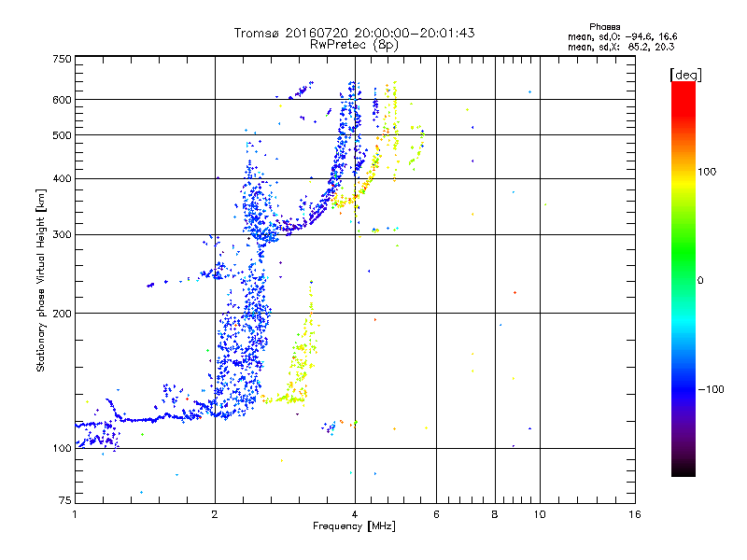
Task: Click the isolated red data point near 9 MHz
Action: tap(515, 293)
